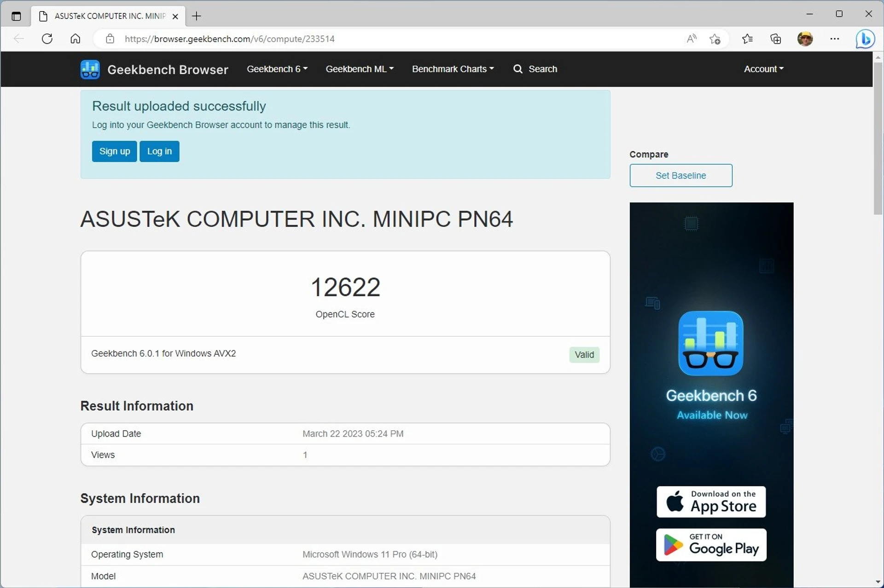
Task: Click the 12622 OpenCL score value
Action: pos(345,288)
